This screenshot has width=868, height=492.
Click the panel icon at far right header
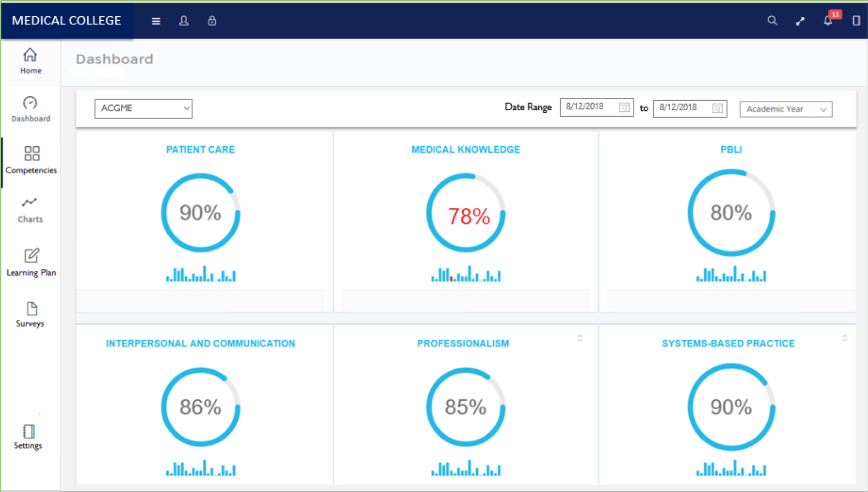coord(856,21)
